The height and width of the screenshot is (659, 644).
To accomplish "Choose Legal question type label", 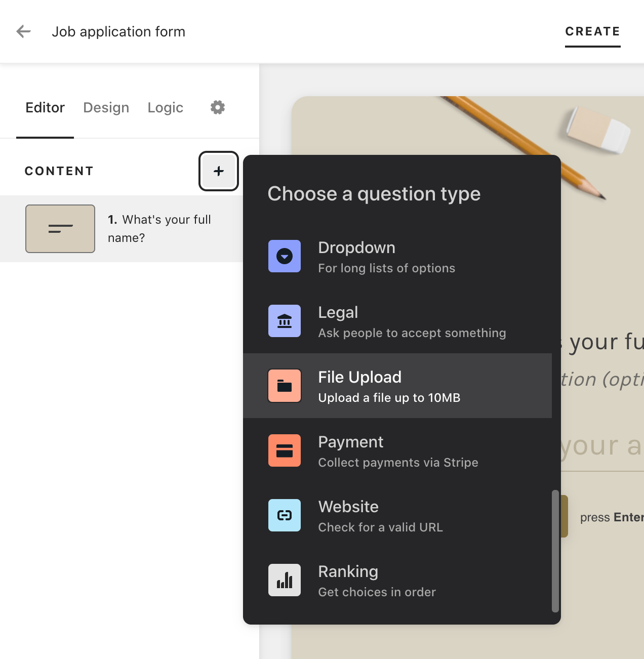I will coord(338,312).
